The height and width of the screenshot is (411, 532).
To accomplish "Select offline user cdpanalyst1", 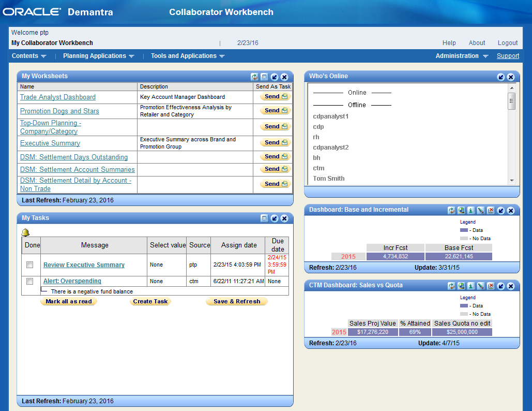I will 330,116.
